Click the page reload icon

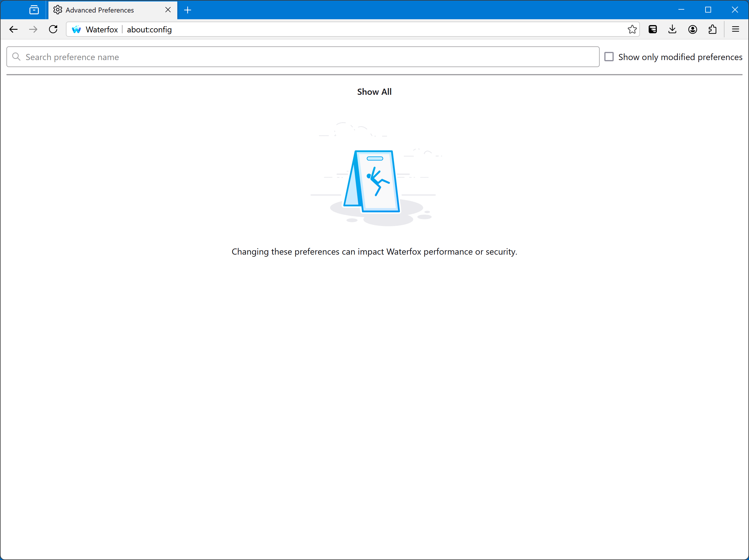click(54, 29)
